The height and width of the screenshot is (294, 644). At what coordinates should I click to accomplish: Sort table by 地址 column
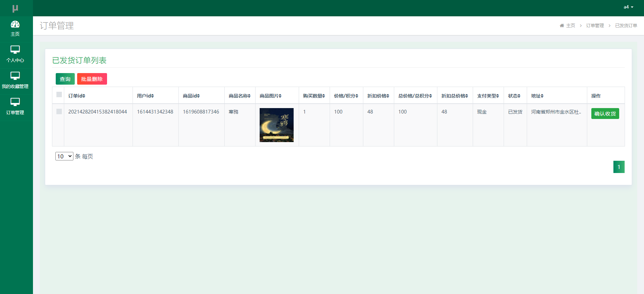click(537, 96)
